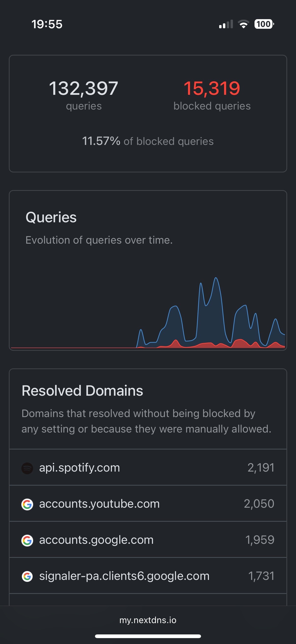The width and height of the screenshot is (296, 644).
Task: Tap the Google icon next to accounts.google.com
Action: coord(27,540)
